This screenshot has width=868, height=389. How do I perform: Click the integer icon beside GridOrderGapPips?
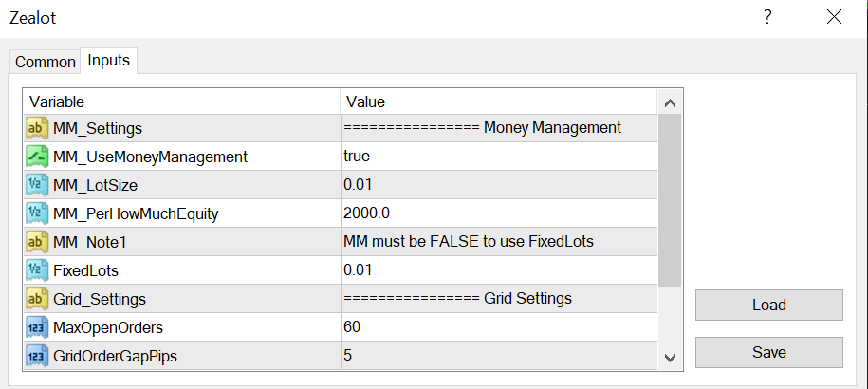(x=37, y=356)
